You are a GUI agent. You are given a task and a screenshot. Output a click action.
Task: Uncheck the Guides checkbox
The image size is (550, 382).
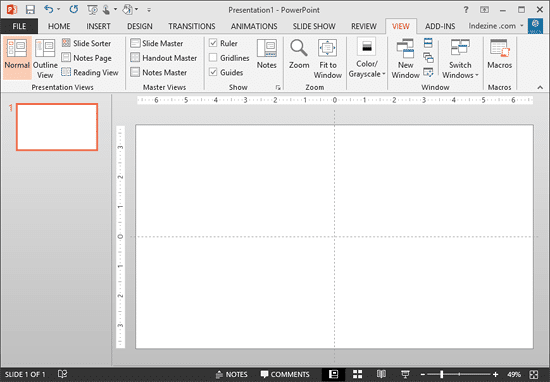[213, 72]
